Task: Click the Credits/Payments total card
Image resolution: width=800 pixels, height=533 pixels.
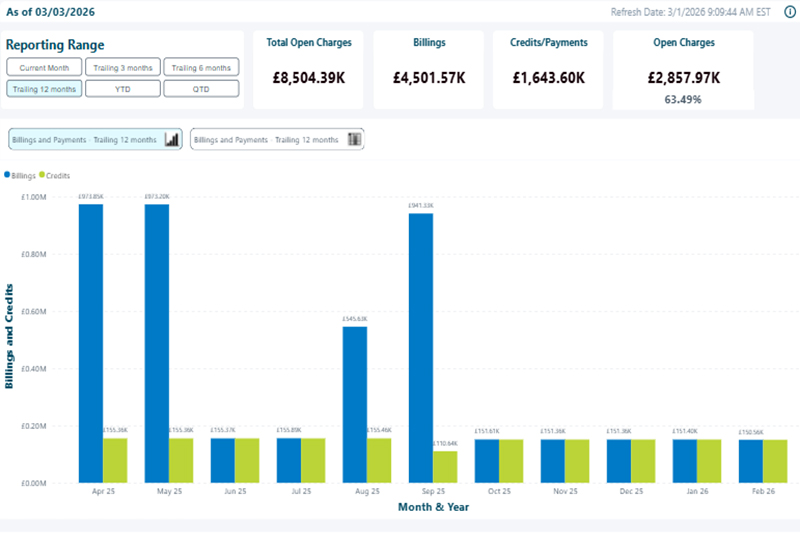Action: coord(548,68)
